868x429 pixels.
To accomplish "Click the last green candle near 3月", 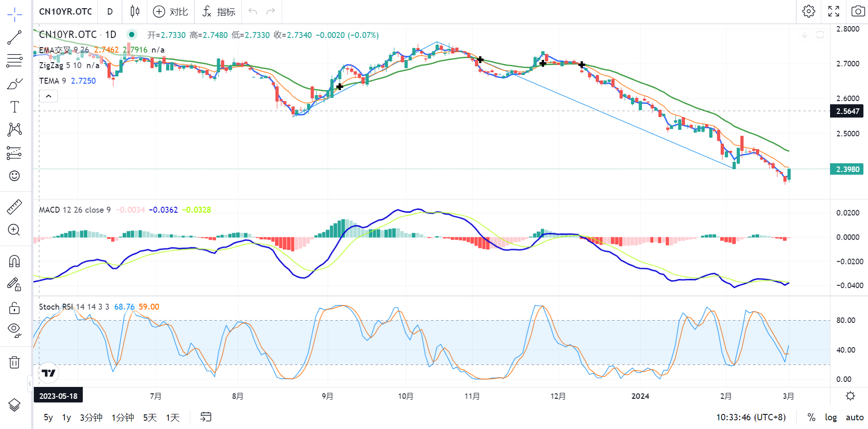I will pyautogui.click(x=789, y=174).
